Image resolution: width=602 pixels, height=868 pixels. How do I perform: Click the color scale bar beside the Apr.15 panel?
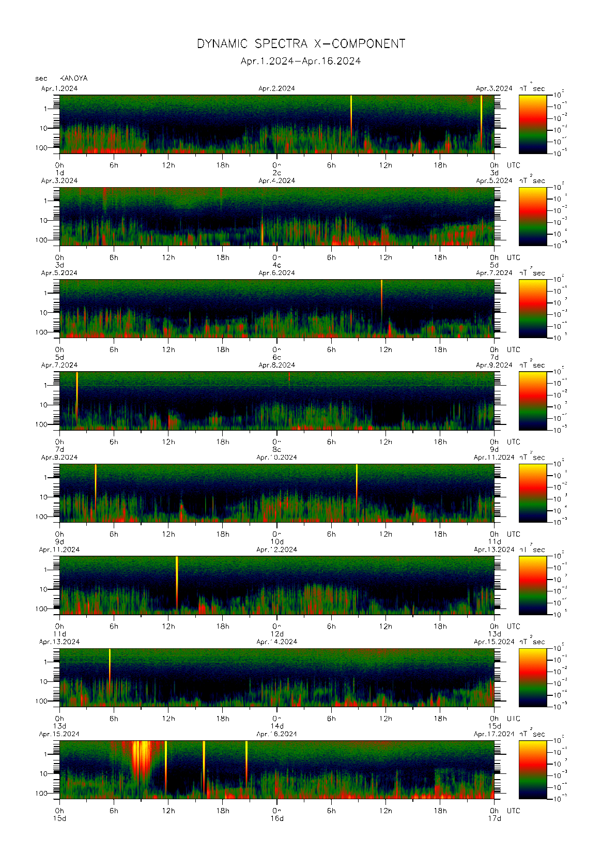[x=533, y=770]
